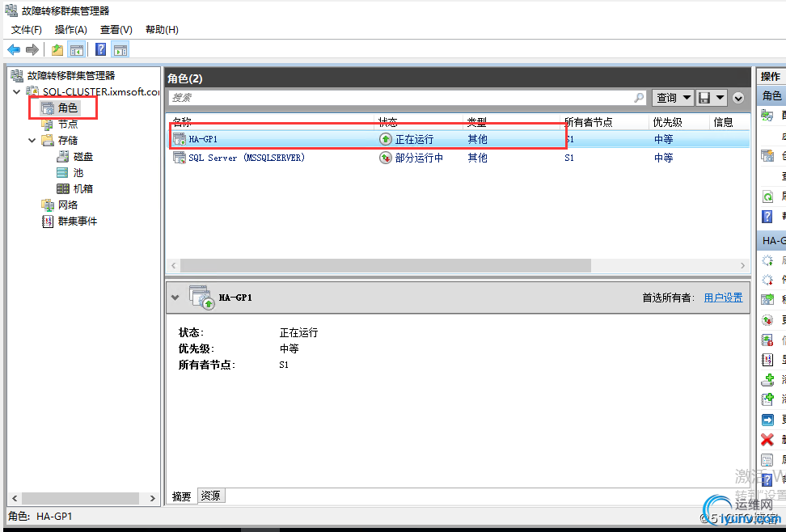Select the 网络 network icon in tree
The height and width of the screenshot is (532, 786).
48,205
